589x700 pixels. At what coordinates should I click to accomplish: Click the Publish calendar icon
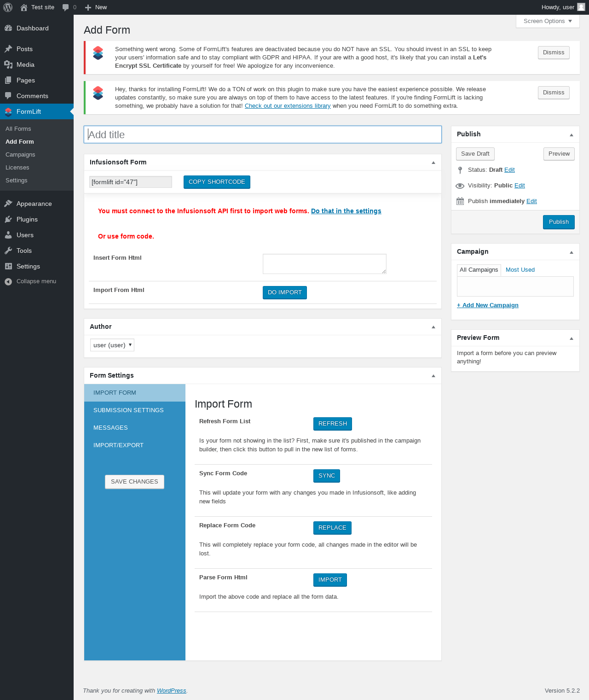(460, 201)
